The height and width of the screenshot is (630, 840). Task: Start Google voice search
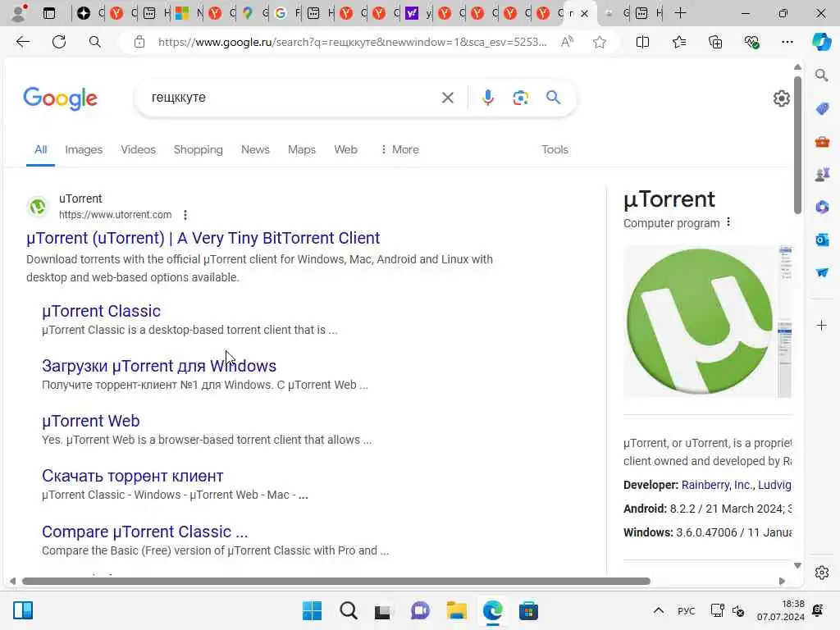[487, 98]
